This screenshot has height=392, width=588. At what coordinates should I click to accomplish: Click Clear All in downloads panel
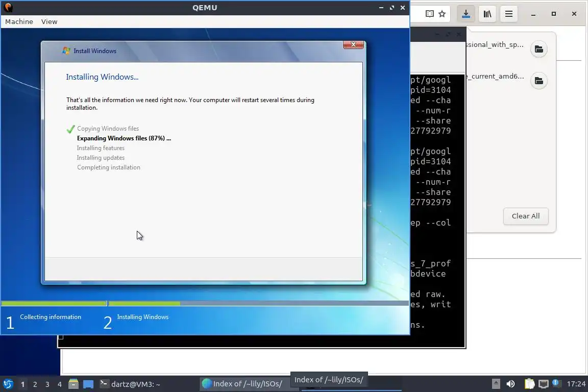point(525,216)
